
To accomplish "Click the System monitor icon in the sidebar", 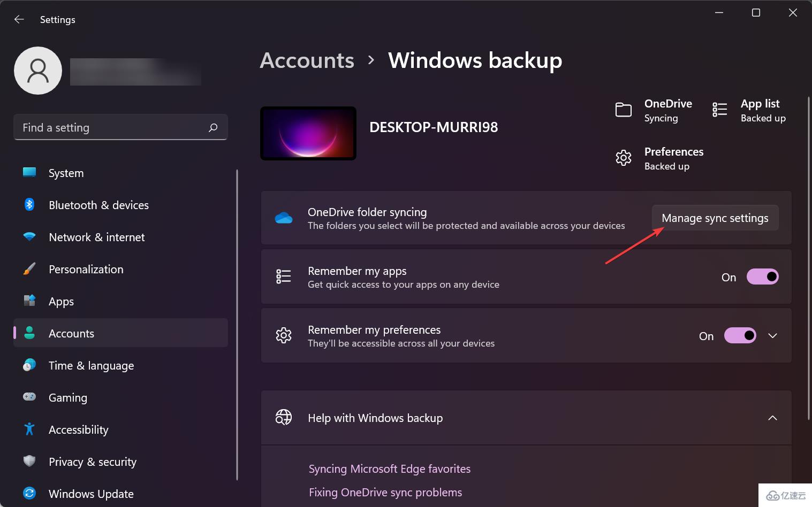I will pos(29,173).
